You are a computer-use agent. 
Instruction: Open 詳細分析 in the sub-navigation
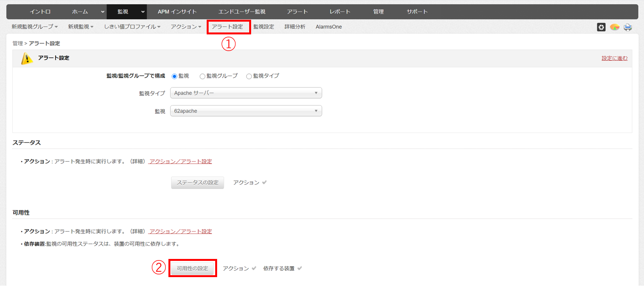295,27
